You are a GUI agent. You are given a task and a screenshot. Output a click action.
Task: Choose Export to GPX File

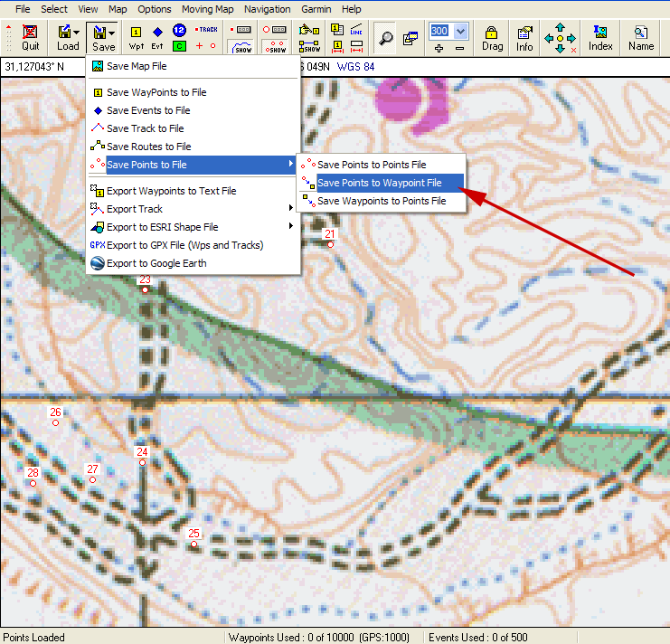click(x=193, y=245)
